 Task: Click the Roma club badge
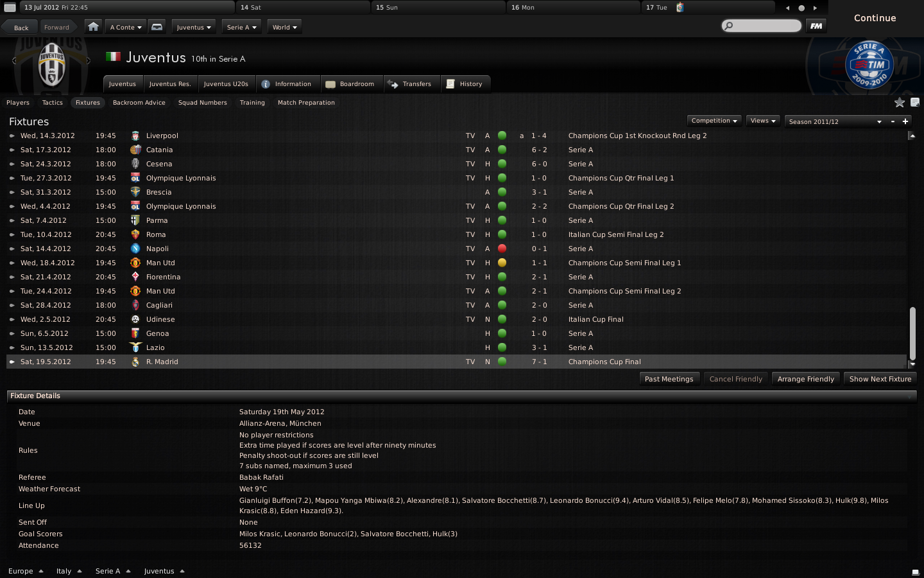coord(135,234)
